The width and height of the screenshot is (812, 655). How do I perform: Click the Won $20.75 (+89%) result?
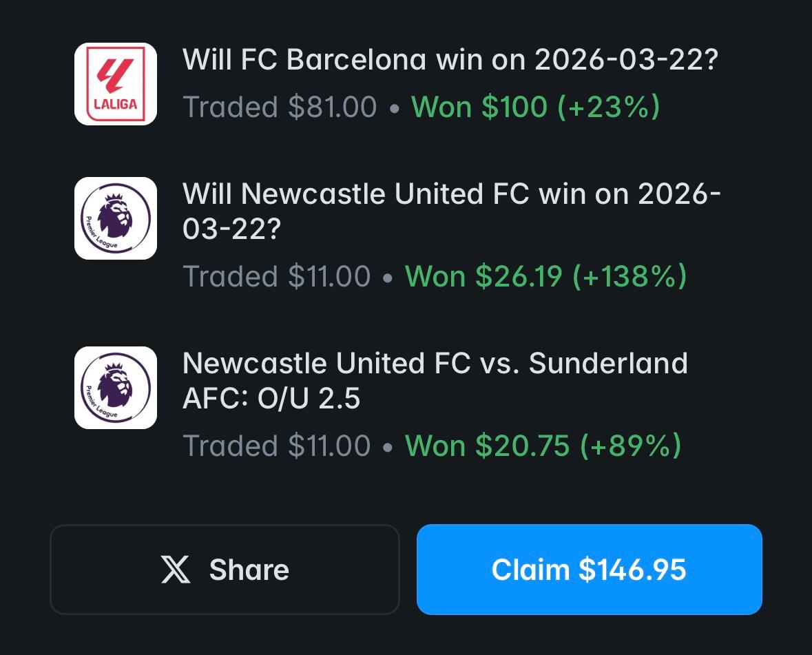(543, 446)
